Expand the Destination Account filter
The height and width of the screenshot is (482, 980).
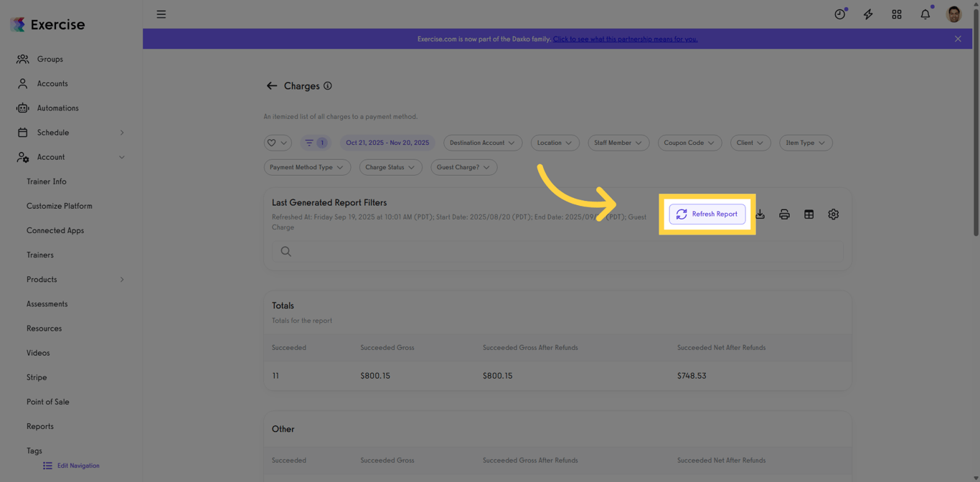pyautogui.click(x=482, y=143)
